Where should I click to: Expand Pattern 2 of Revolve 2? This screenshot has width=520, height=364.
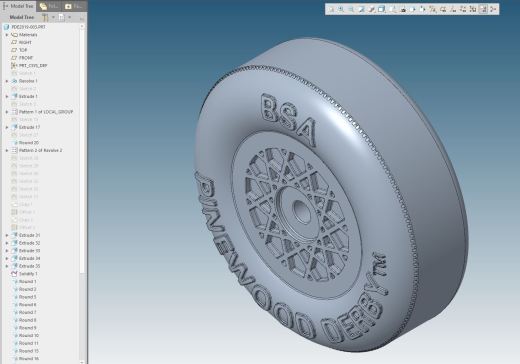coord(7,150)
